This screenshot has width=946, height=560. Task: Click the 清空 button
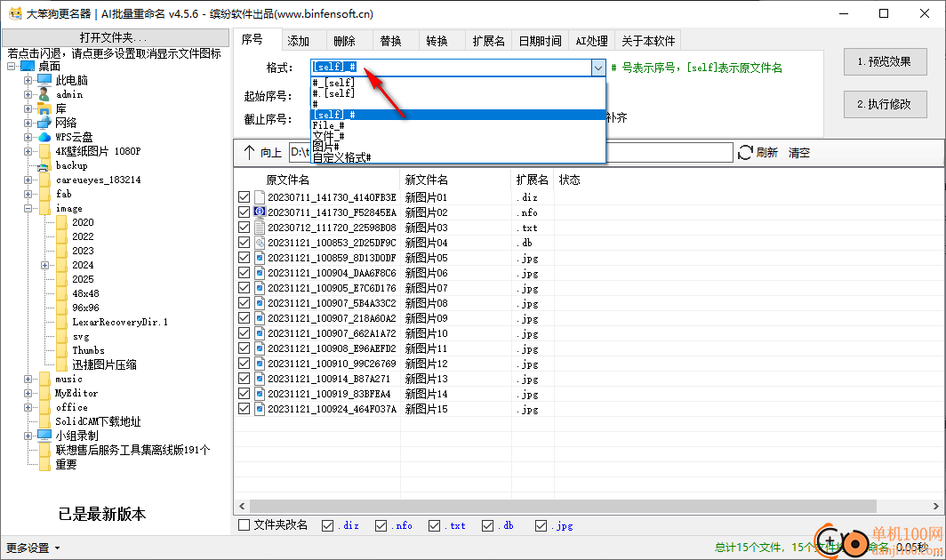click(798, 153)
